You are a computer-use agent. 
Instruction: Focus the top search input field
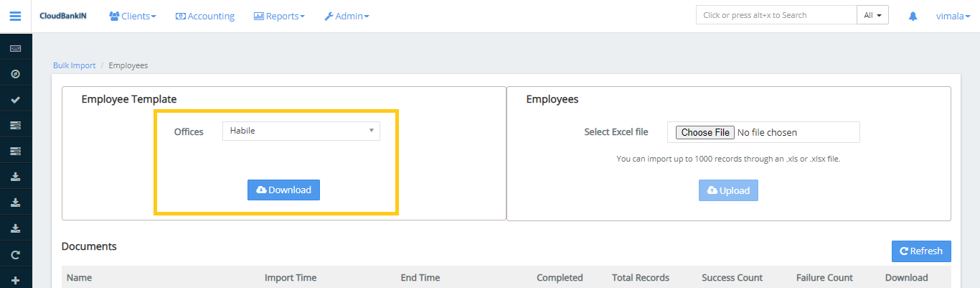776,15
